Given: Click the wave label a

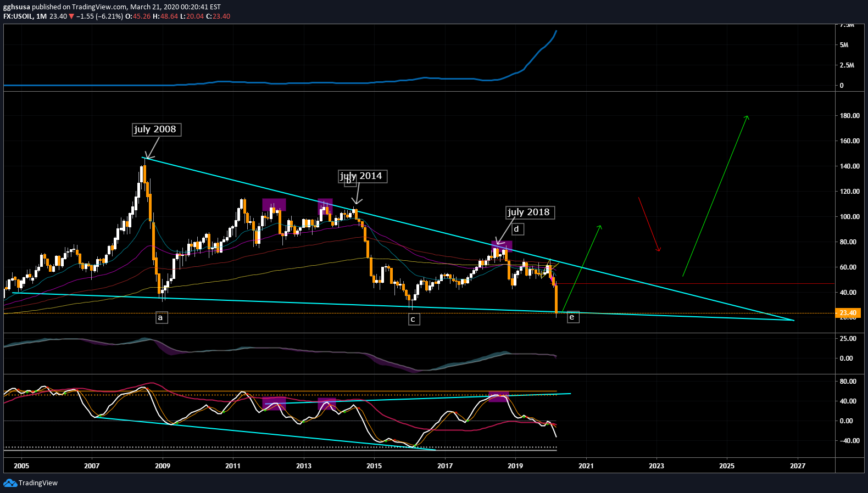Looking at the screenshot, I should click(x=161, y=317).
